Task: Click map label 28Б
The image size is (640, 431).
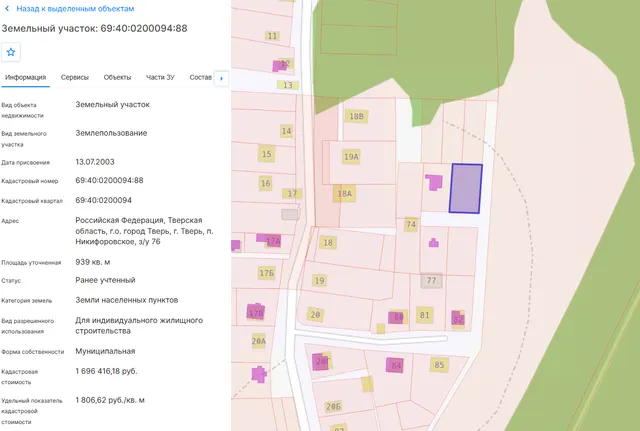Action: point(333,407)
